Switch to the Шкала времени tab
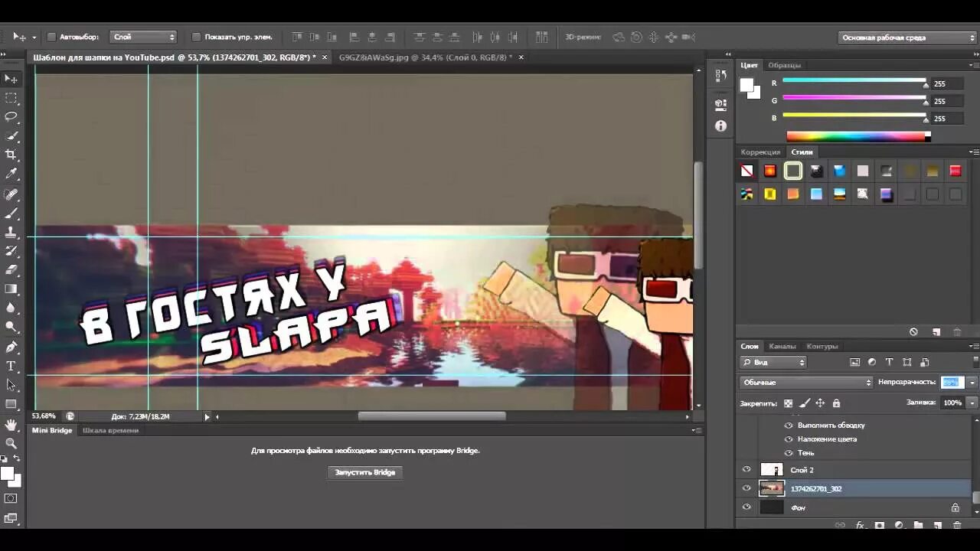Viewport: 980px width, 551px height. [110, 430]
